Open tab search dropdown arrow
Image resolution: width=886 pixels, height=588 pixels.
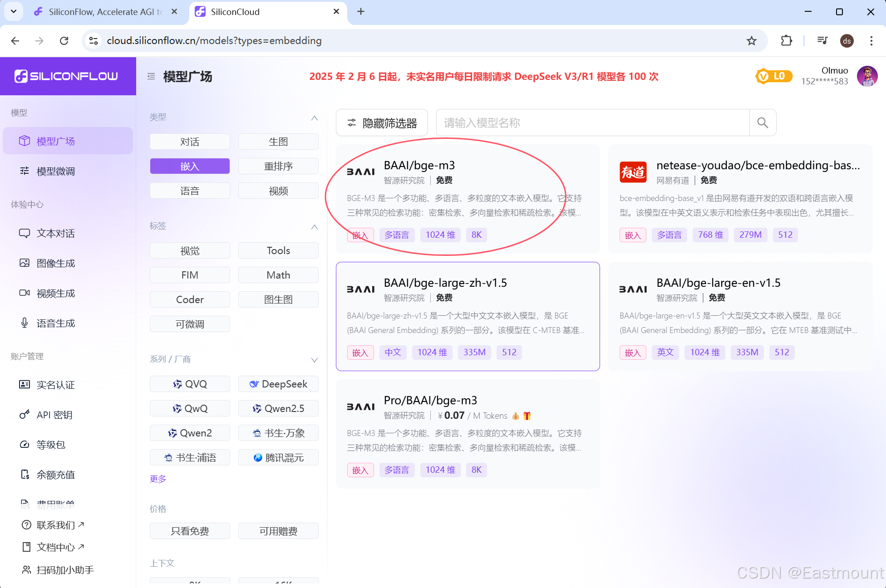(x=14, y=12)
